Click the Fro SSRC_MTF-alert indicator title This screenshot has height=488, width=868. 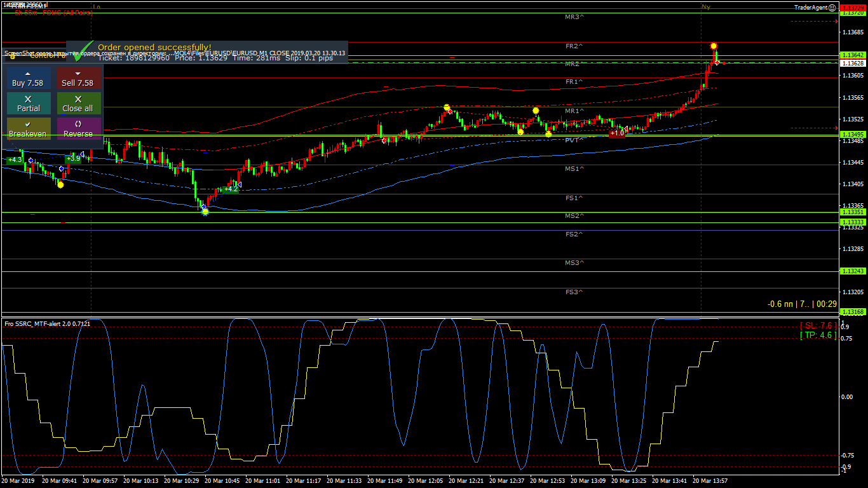click(48, 323)
